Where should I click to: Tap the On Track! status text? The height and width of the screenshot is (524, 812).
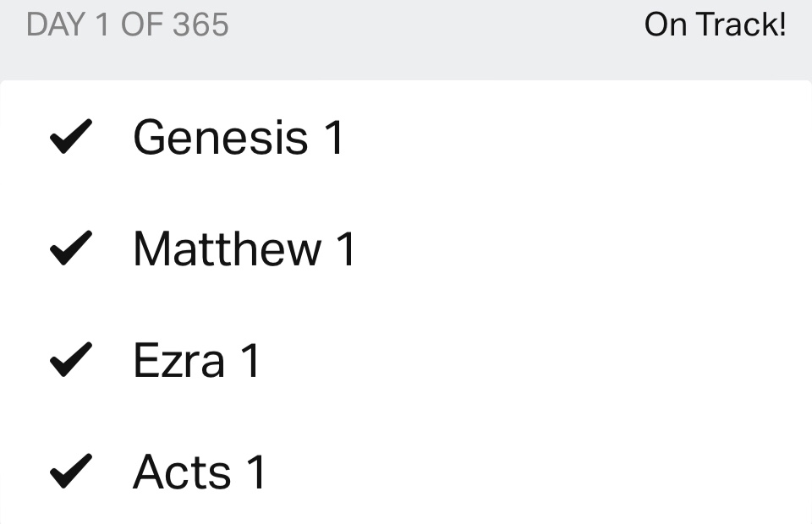click(x=716, y=25)
